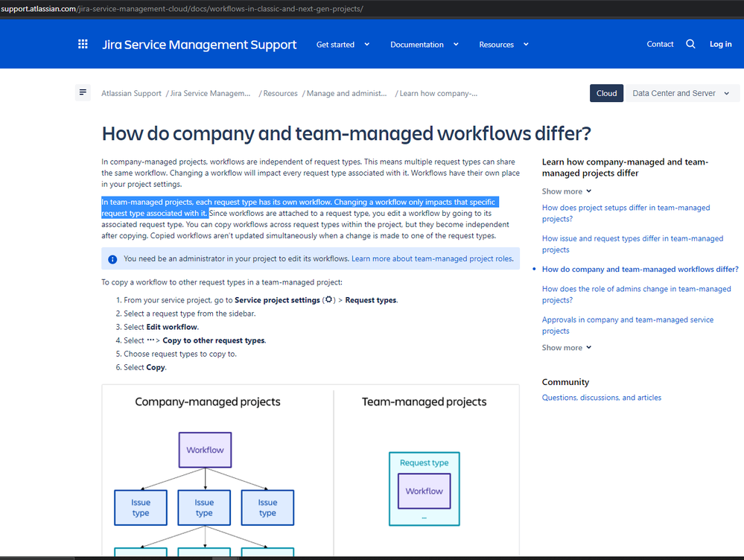744x560 pixels.
Task: Click step text Select a request type from the sidebar
Action: (x=190, y=314)
